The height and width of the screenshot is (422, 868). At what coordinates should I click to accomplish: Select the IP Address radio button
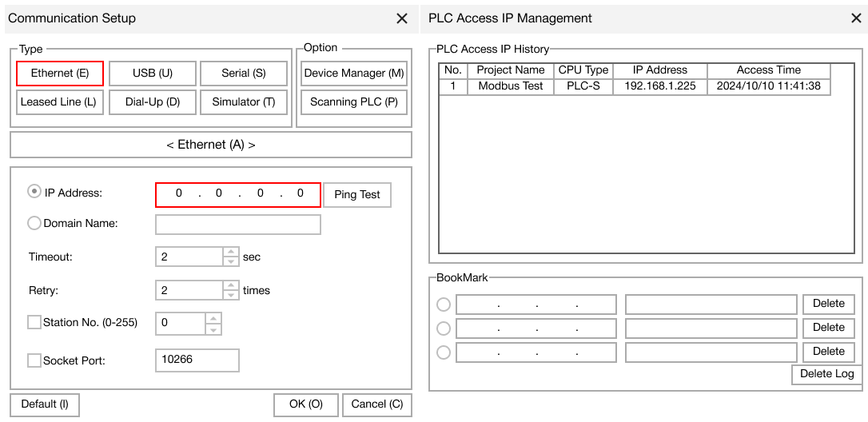click(34, 192)
